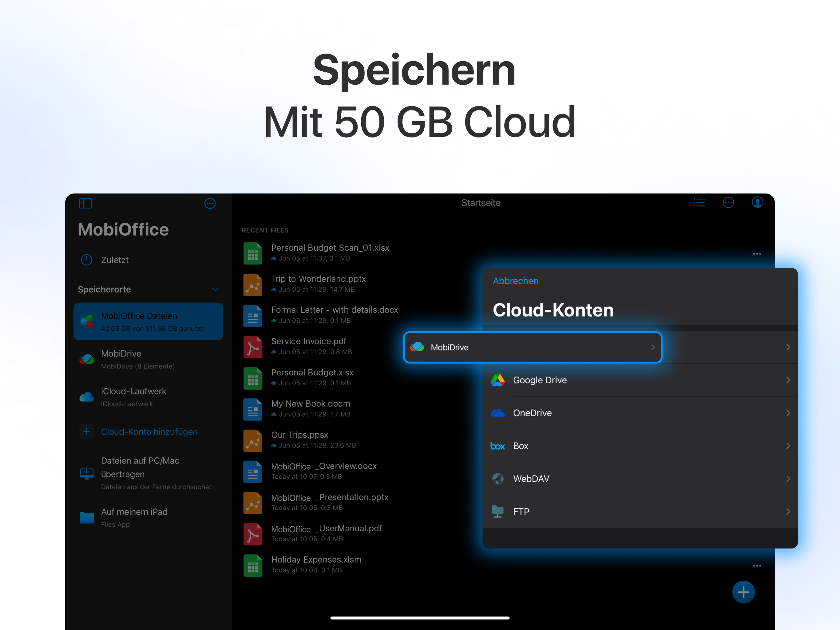This screenshot has height=630, width=840.
Task: Click the My New Book.docm filename
Action: pyautogui.click(x=311, y=404)
